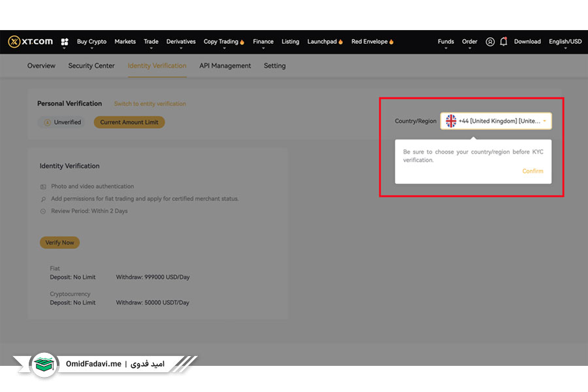Screen dimensions: 588x392
Task: Open the Setting tab
Action: click(x=274, y=65)
